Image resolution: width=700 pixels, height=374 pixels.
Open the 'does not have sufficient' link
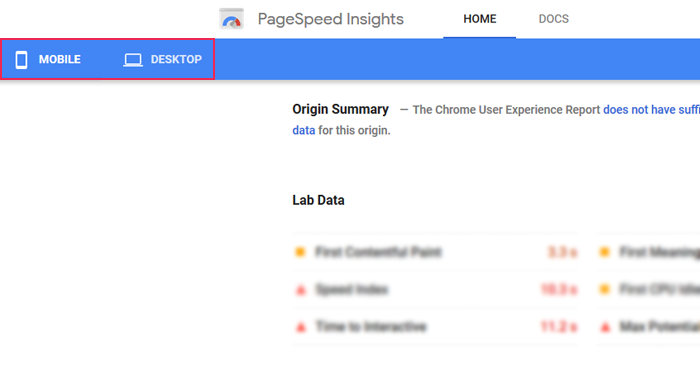pos(651,110)
